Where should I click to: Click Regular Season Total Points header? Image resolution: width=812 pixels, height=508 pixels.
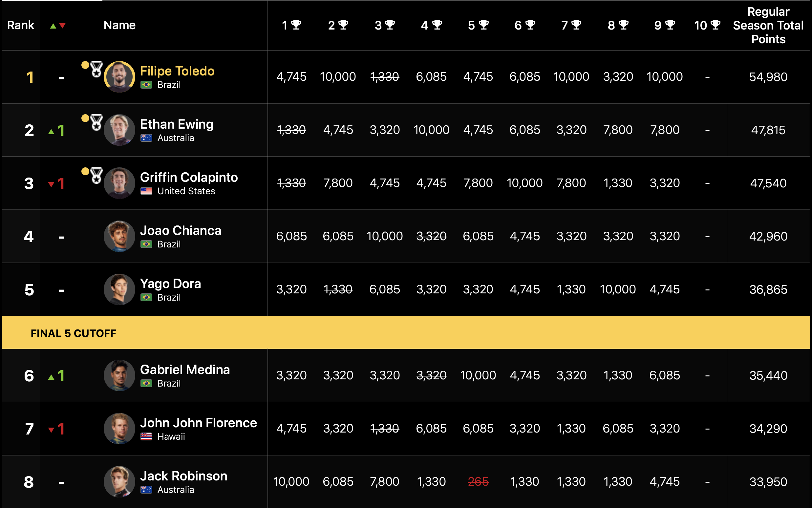pyautogui.click(x=768, y=26)
